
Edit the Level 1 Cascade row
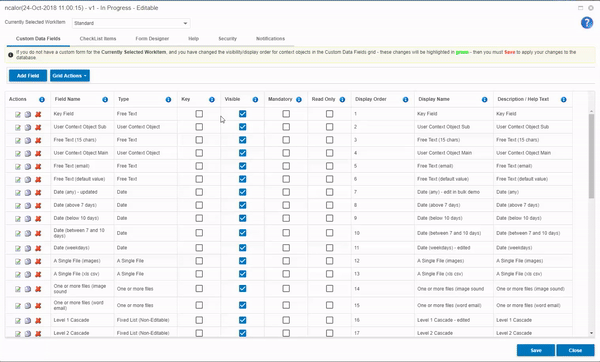coord(18,321)
